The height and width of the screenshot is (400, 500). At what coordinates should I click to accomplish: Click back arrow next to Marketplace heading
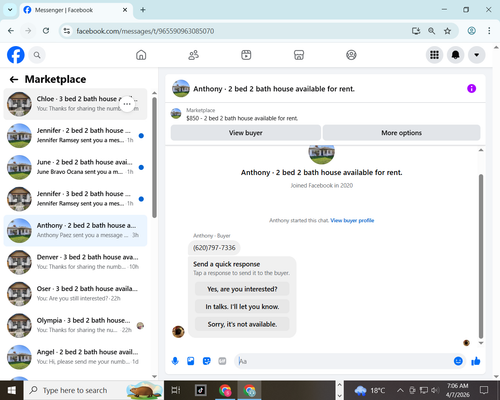pyautogui.click(x=14, y=79)
